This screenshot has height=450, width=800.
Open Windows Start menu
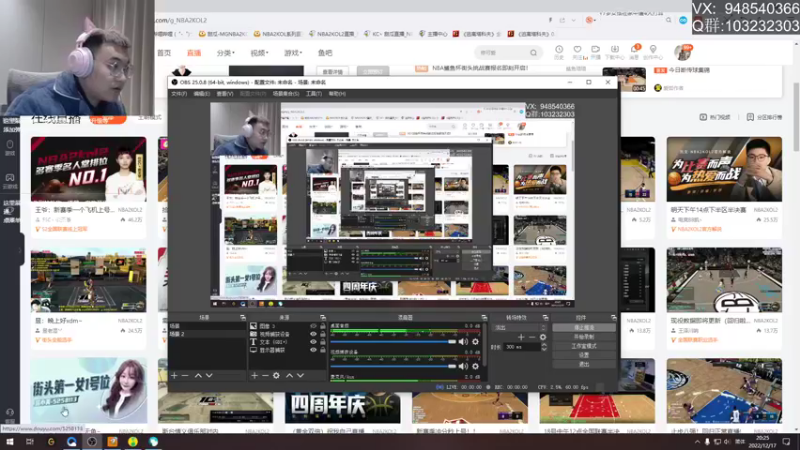[x=10, y=442]
